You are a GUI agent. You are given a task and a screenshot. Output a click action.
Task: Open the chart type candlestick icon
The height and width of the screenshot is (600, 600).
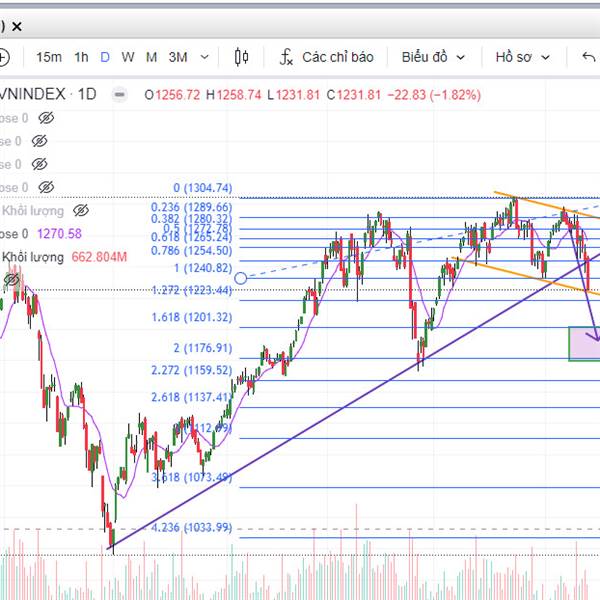coord(241,57)
